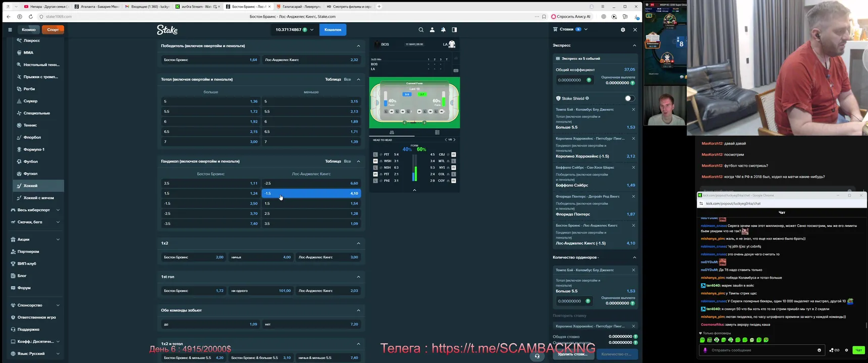Image resolution: width=868 pixels, height=363 pixels.
Task: Switch to Казино tab
Action: click(x=29, y=30)
